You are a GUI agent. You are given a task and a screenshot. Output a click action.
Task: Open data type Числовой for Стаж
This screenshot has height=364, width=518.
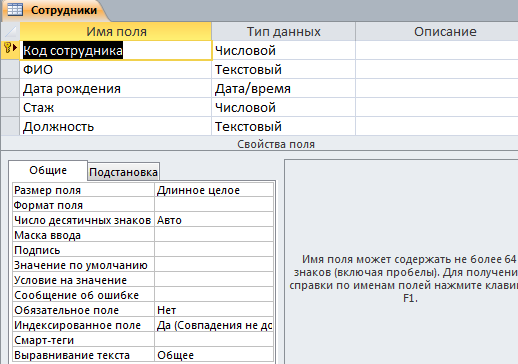pos(283,108)
